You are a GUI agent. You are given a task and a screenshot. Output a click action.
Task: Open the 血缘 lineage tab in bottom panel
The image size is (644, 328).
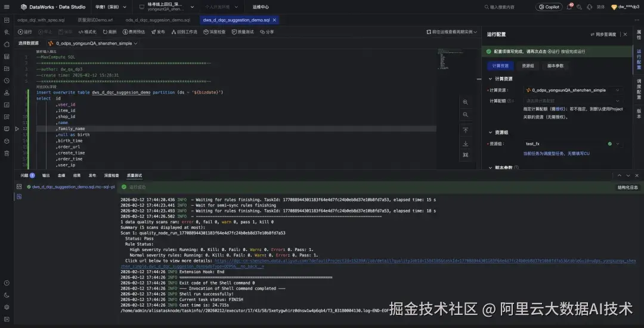(61, 175)
